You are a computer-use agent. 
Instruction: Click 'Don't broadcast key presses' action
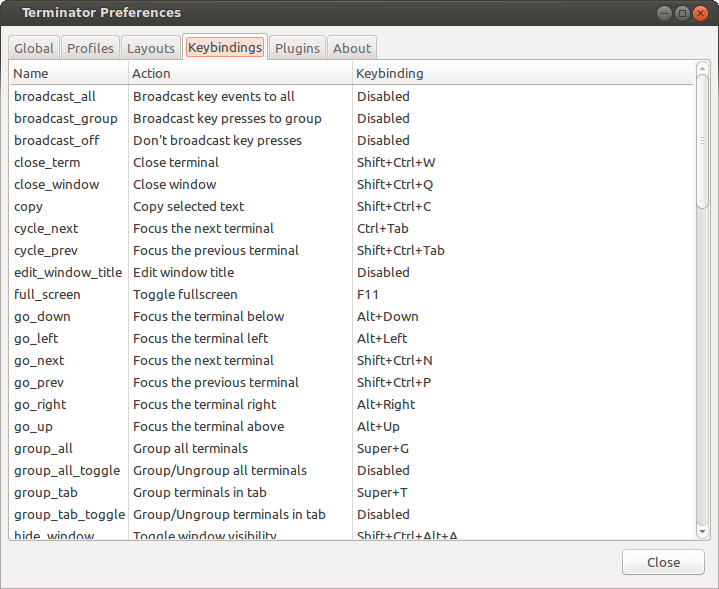[x=217, y=140]
